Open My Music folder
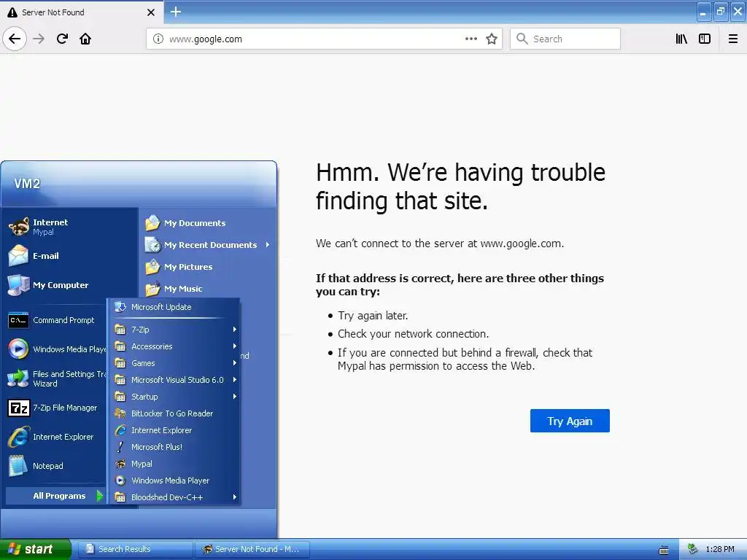The width and height of the screenshot is (747, 560). [209, 289]
